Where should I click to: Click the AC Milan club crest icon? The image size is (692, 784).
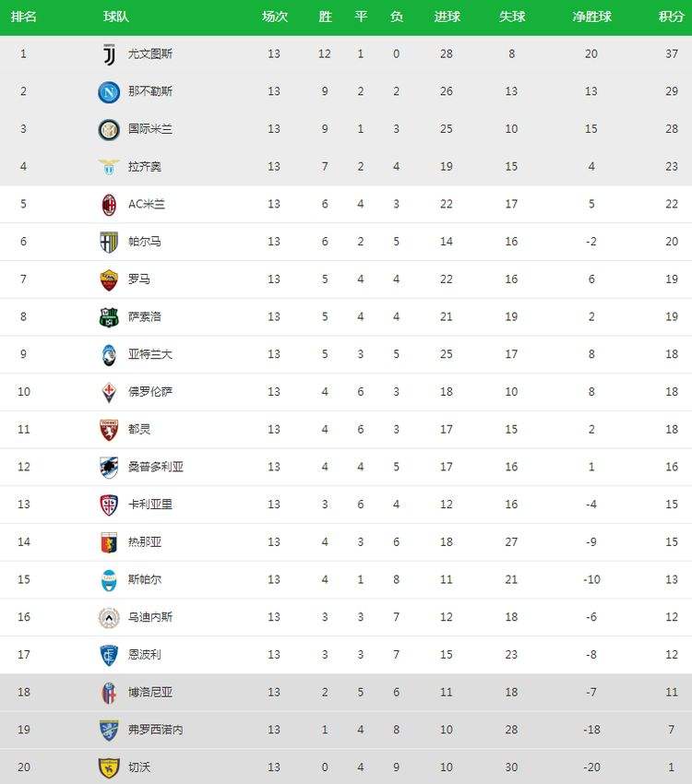109,205
